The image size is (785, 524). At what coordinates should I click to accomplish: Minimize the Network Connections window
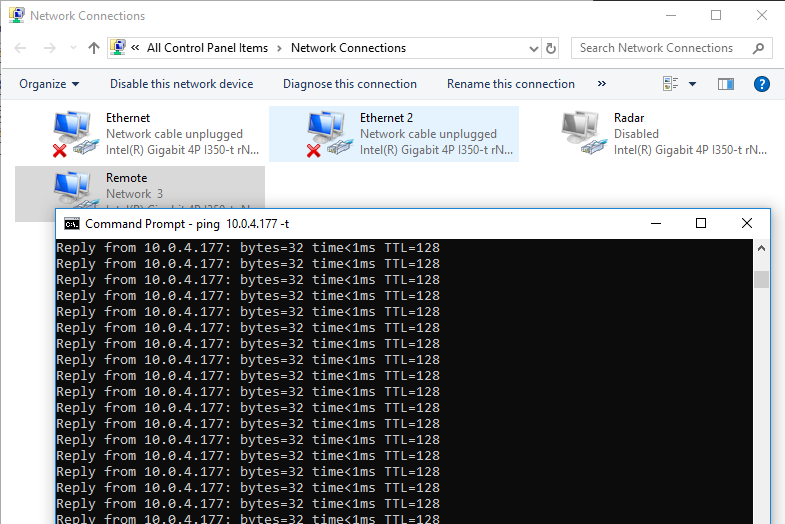click(671, 16)
